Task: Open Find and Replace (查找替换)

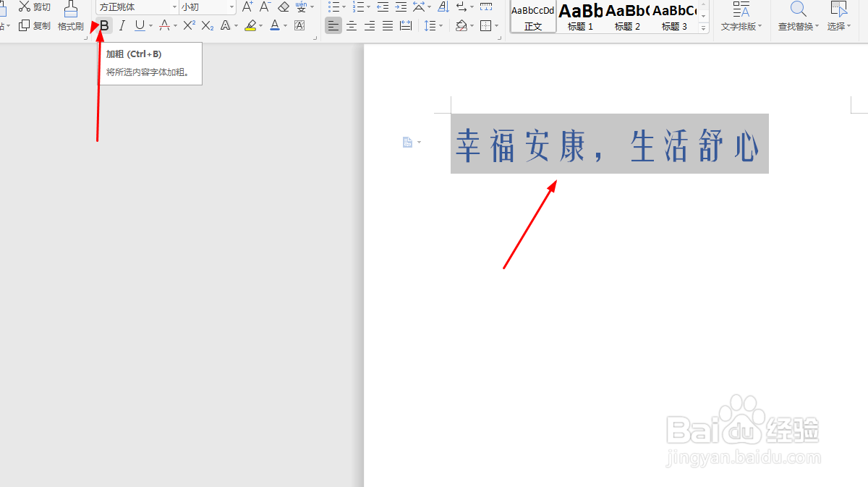Action: (798, 17)
